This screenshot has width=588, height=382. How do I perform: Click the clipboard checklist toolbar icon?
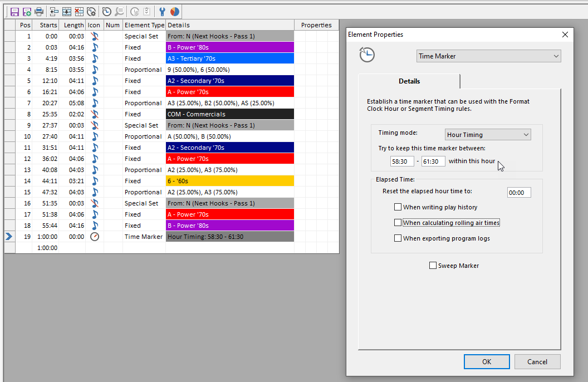[x=146, y=12]
